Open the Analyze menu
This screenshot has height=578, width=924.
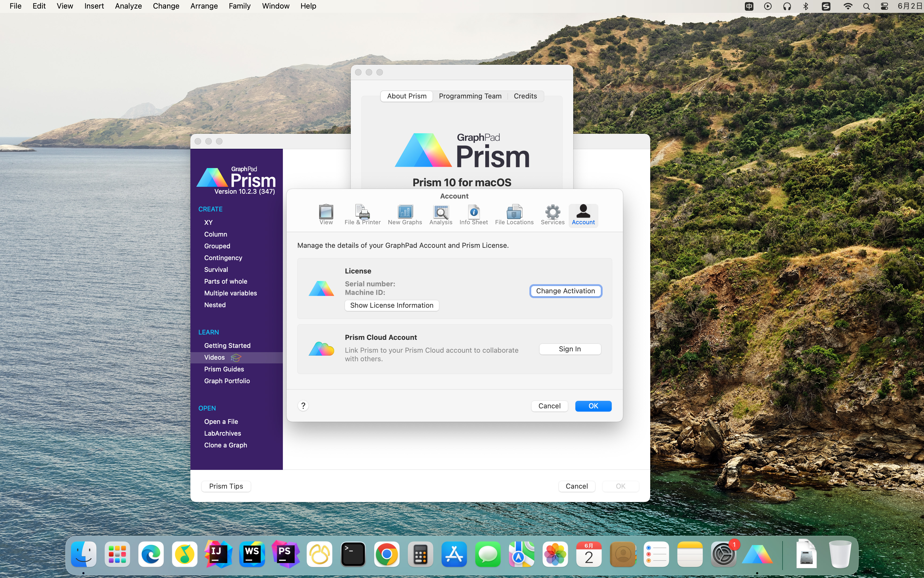coord(128,6)
